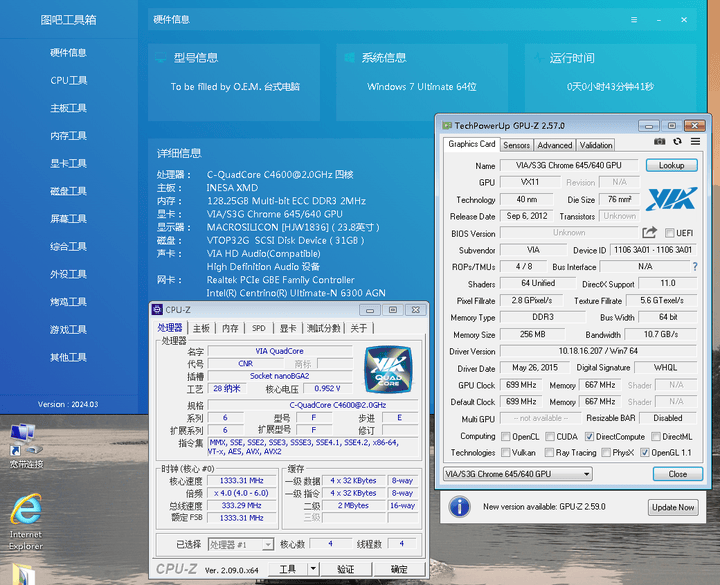The width and height of the screenshot is (720, 585).
Task: Click the CPU-Z title bar icon
Action: [158, 309]
